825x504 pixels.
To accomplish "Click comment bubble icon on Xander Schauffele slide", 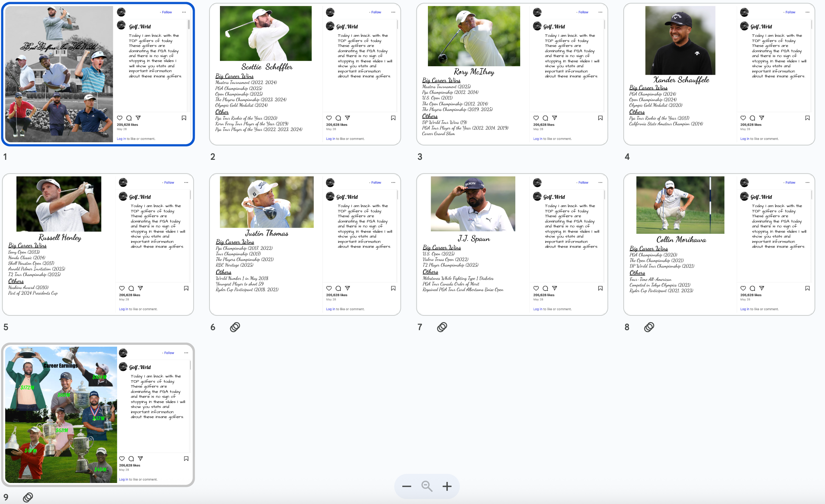I will (752, 118).
